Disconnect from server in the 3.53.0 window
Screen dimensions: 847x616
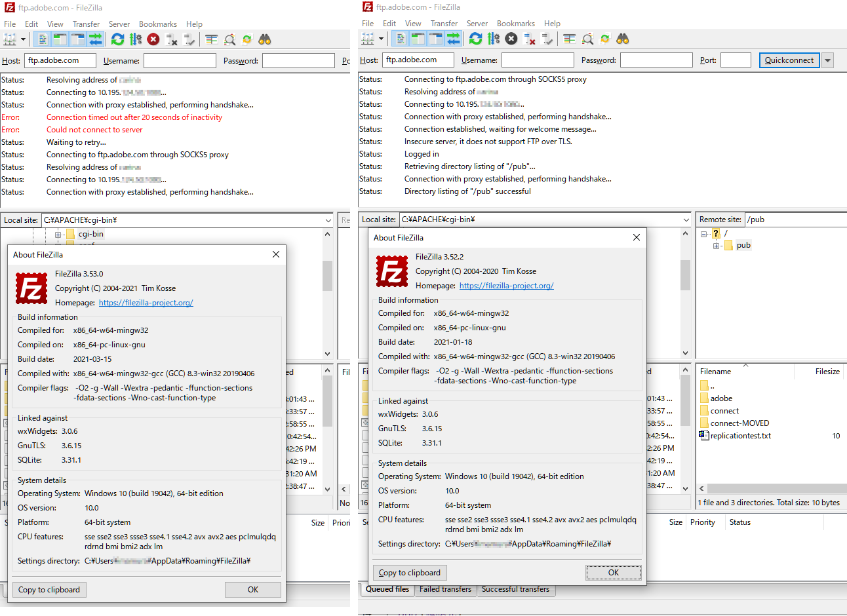(172, 39)
